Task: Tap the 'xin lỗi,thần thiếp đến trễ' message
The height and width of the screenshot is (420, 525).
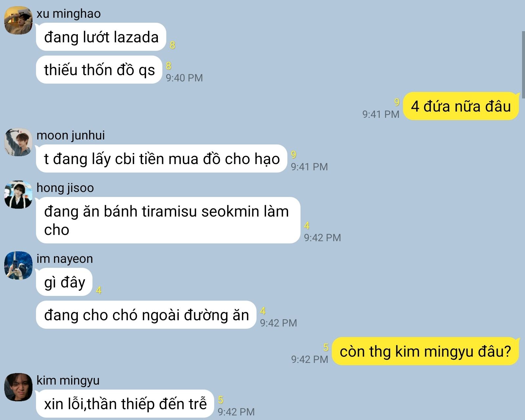Action: click(125, 404)
